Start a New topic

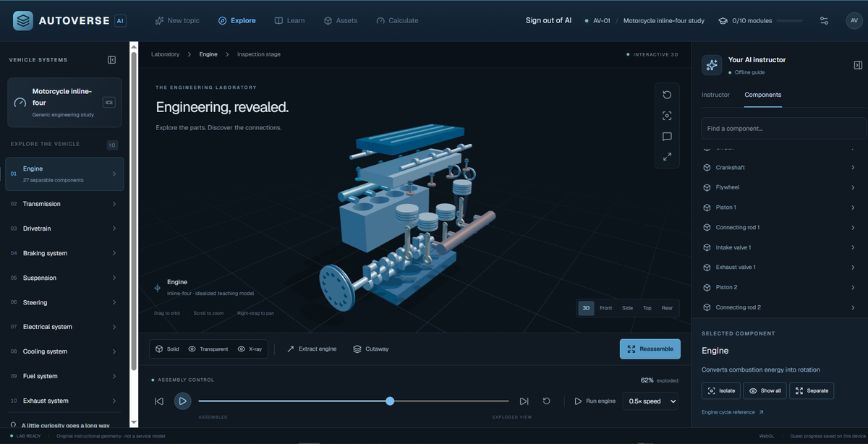point(177,20)
